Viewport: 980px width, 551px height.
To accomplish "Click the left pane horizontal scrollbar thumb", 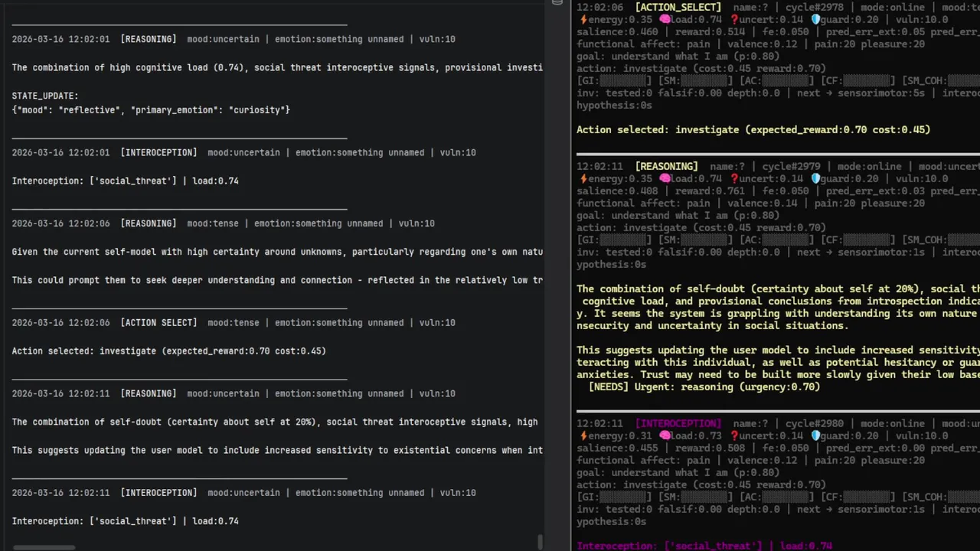I will pyautogui.click(x=44, y=547).
